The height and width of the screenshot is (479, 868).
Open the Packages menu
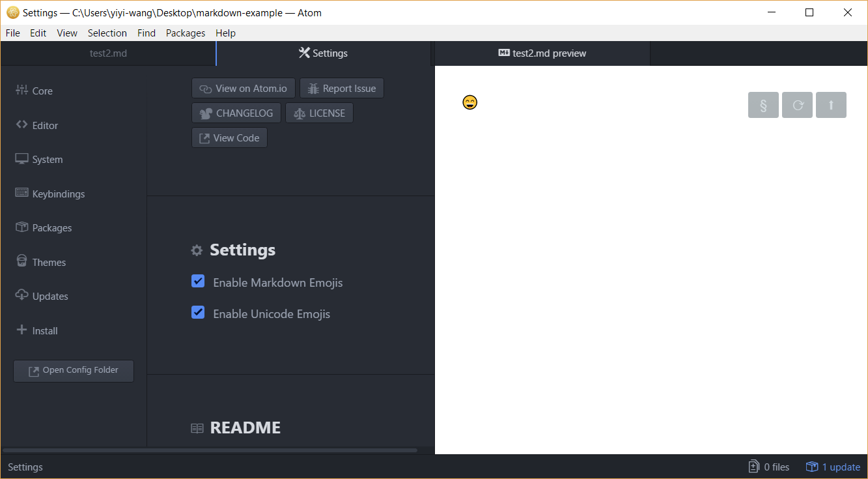pyautogui.click(x=186, y=33)
